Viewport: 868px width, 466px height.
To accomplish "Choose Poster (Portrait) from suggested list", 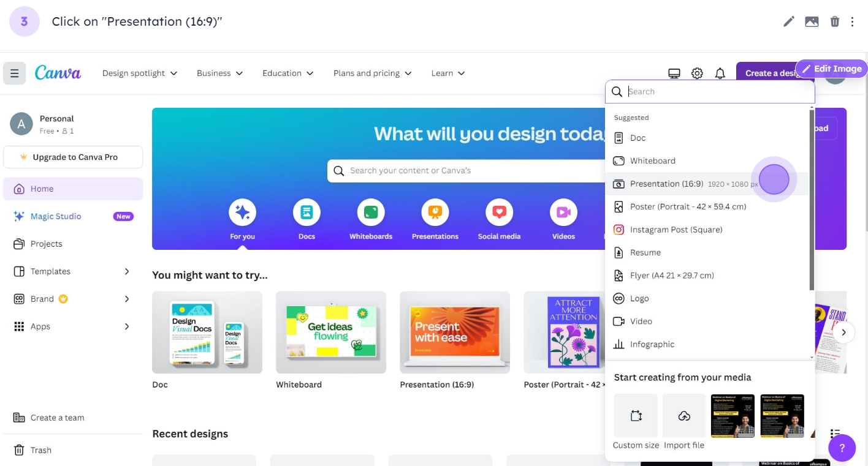I will pyautogui.click(x=707, y=207).
